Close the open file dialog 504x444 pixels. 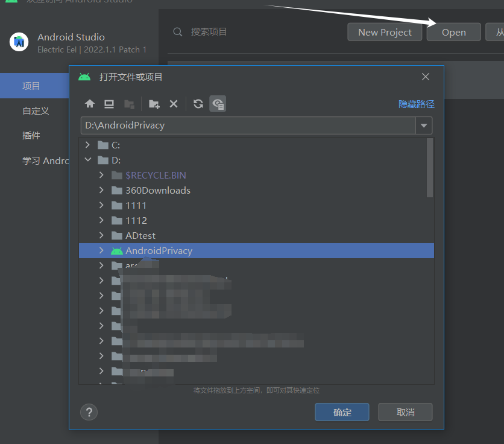425,77
